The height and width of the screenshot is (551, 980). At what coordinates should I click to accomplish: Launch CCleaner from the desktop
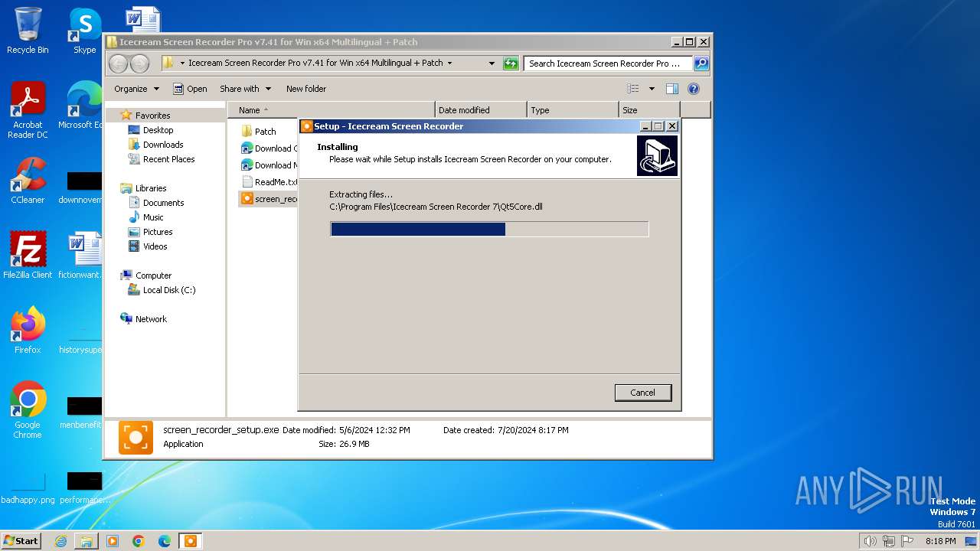tap(28, 181)
